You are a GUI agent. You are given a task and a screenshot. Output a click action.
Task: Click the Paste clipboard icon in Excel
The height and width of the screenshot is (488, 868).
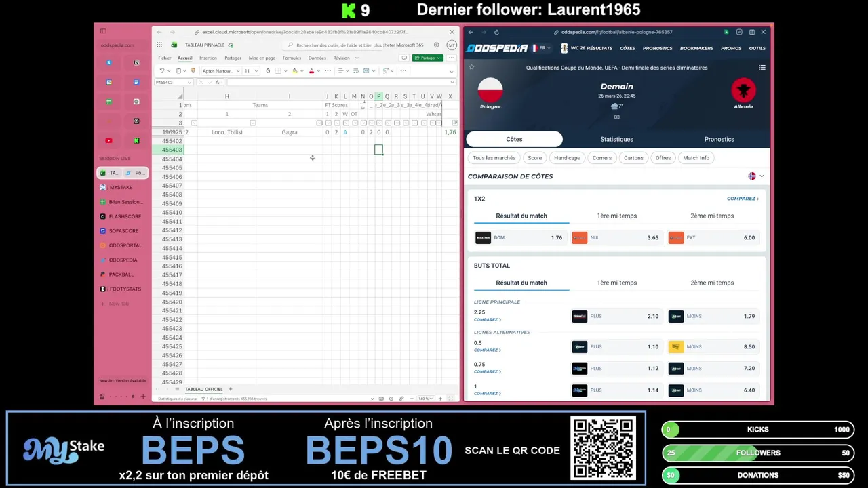(x=178, y=70)
